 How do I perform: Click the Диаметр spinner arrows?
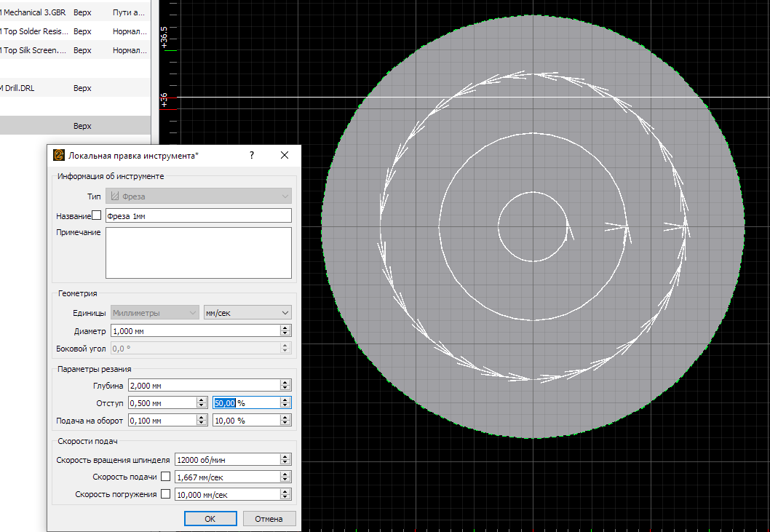click(x=286, y=330)
